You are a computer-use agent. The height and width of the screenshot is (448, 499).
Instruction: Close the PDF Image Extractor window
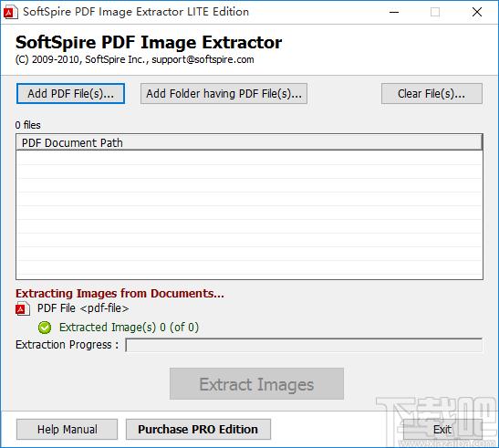point(477,12)
